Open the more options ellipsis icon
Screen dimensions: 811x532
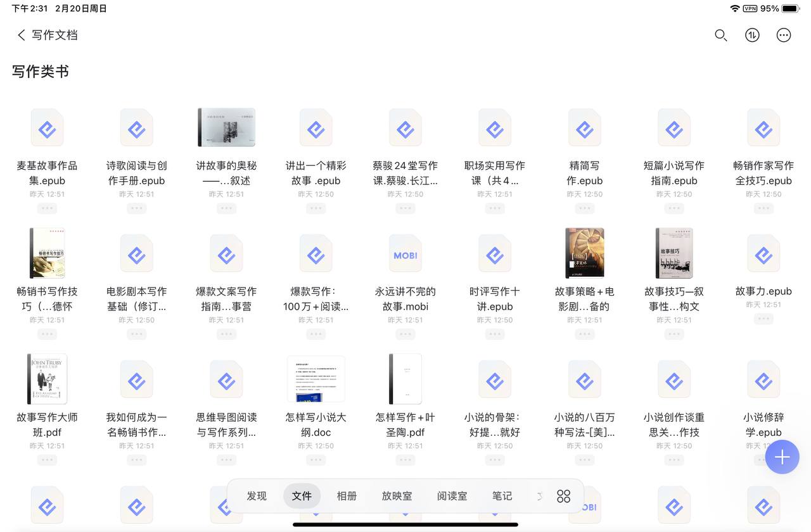coord(784,35)
